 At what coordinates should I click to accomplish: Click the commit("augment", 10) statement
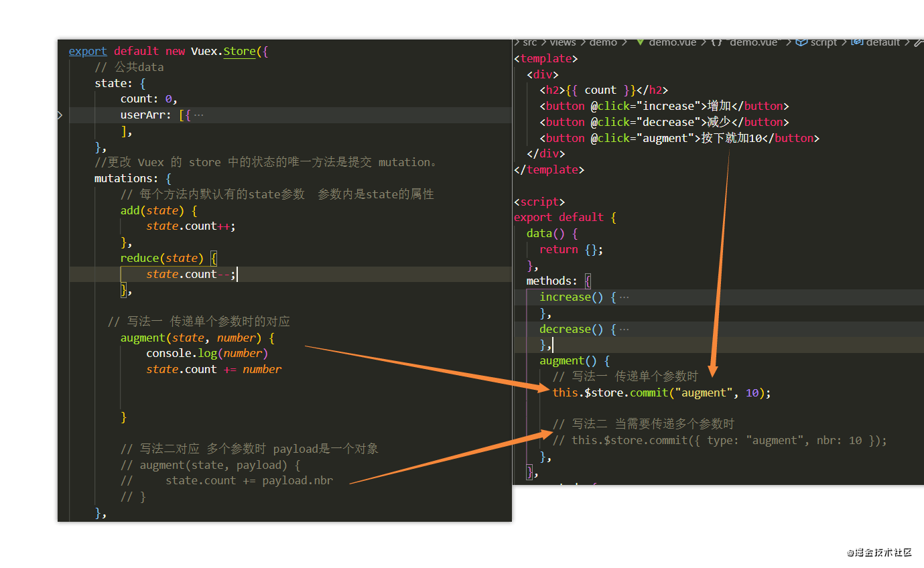pyautogui.click(x=662, y=393)
